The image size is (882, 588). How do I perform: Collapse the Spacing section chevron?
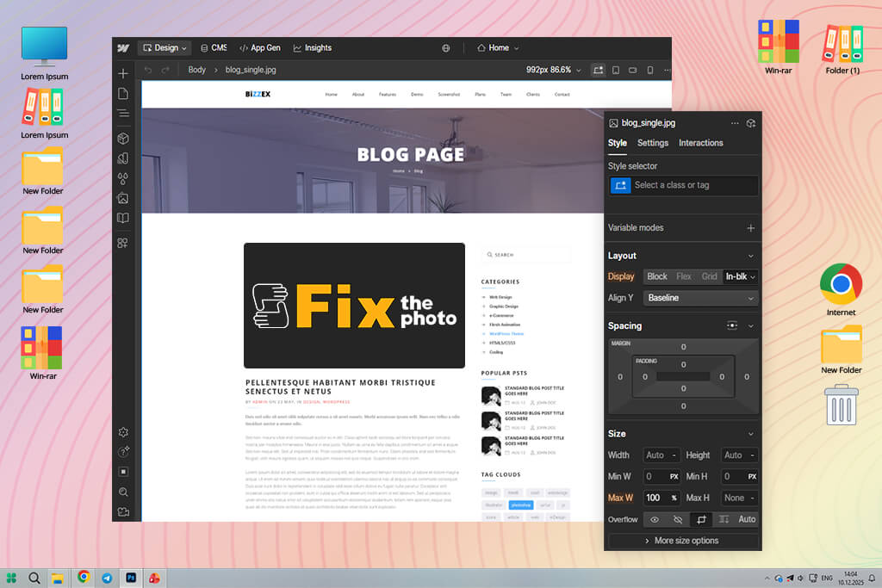751,326
